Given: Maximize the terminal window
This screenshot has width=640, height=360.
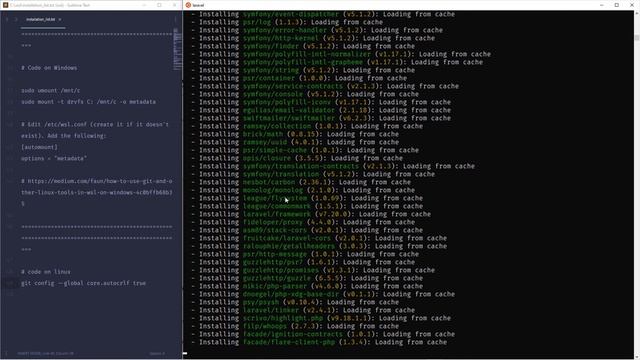Looking at the screenshot, I should point(617,5).
